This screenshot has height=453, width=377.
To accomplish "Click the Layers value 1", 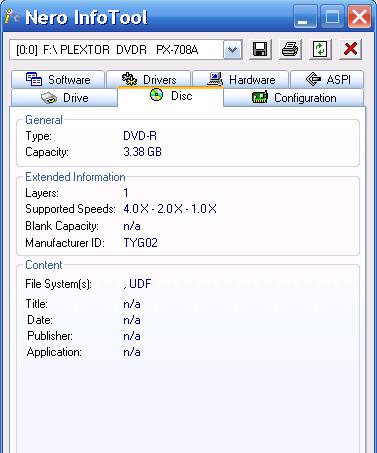I will tap(126, 193).
